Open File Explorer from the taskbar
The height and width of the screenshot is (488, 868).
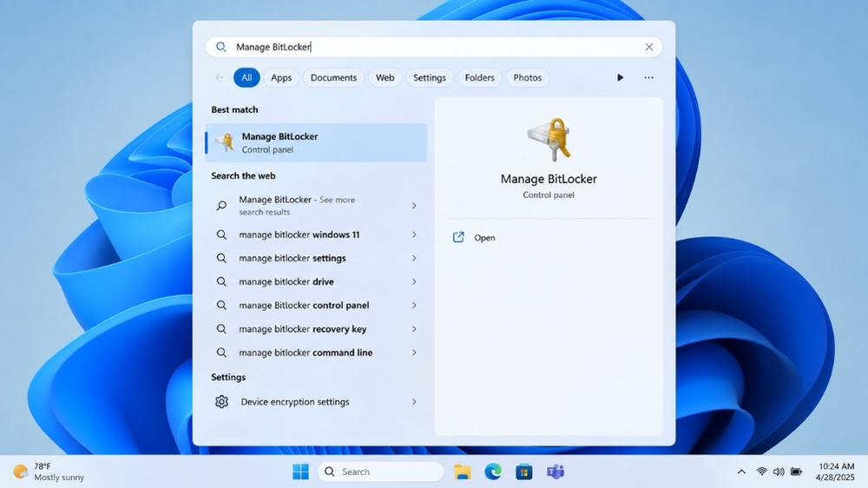(463, 472)
